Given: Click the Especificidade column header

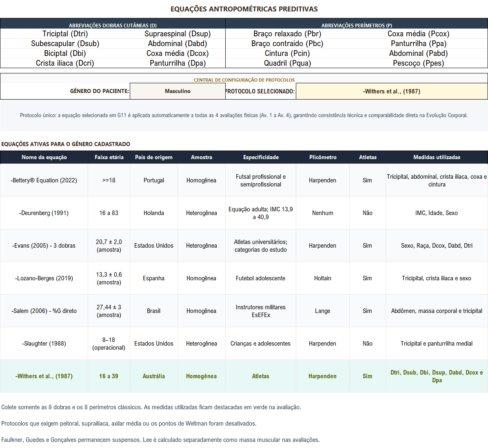Looking at the screenshot, I should coord(261,157).
